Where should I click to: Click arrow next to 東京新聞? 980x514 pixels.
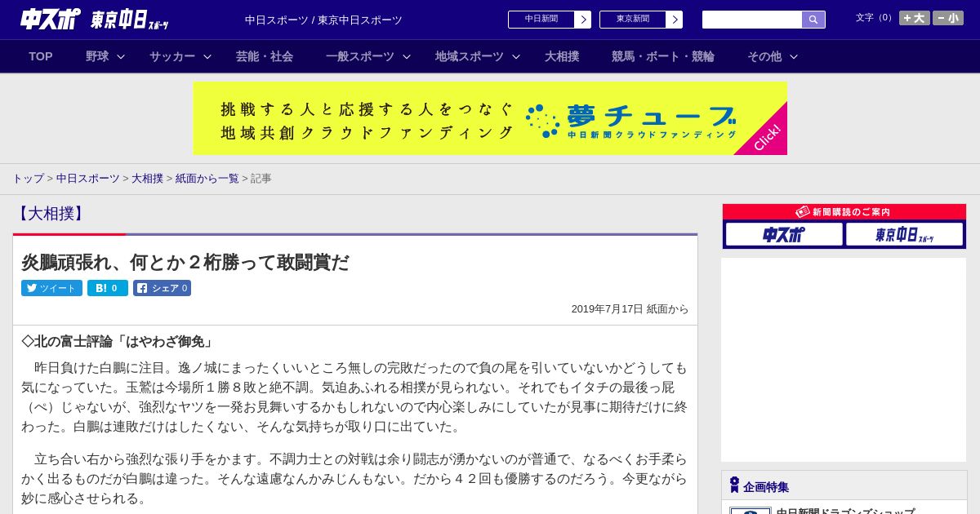point(675,20)
